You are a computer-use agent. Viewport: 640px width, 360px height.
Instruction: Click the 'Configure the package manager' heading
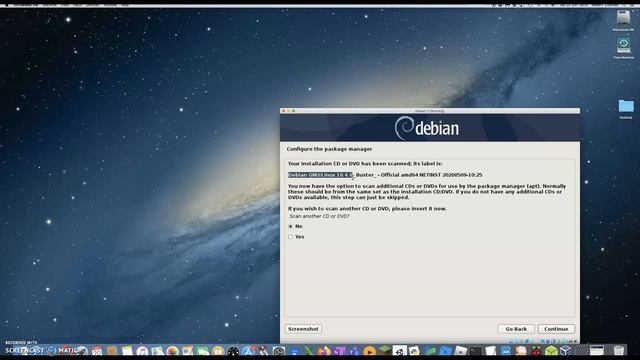329,149
